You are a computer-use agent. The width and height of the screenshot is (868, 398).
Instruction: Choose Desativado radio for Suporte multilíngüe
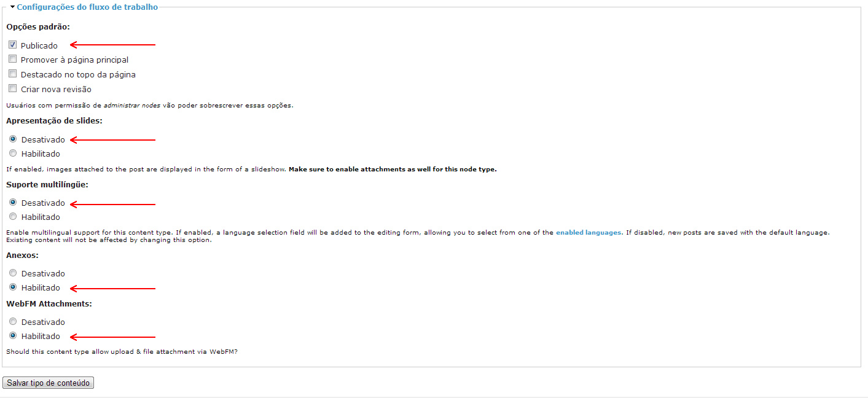tap(13, 202)
